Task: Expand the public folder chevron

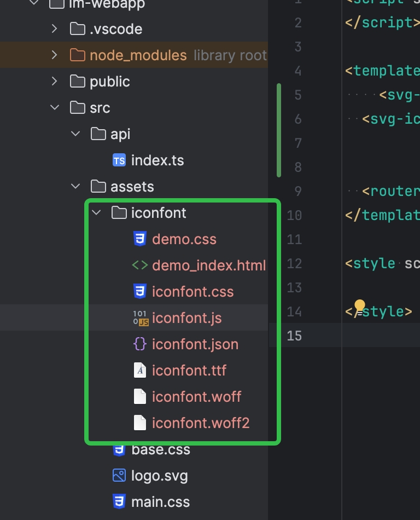Action: 55,81
